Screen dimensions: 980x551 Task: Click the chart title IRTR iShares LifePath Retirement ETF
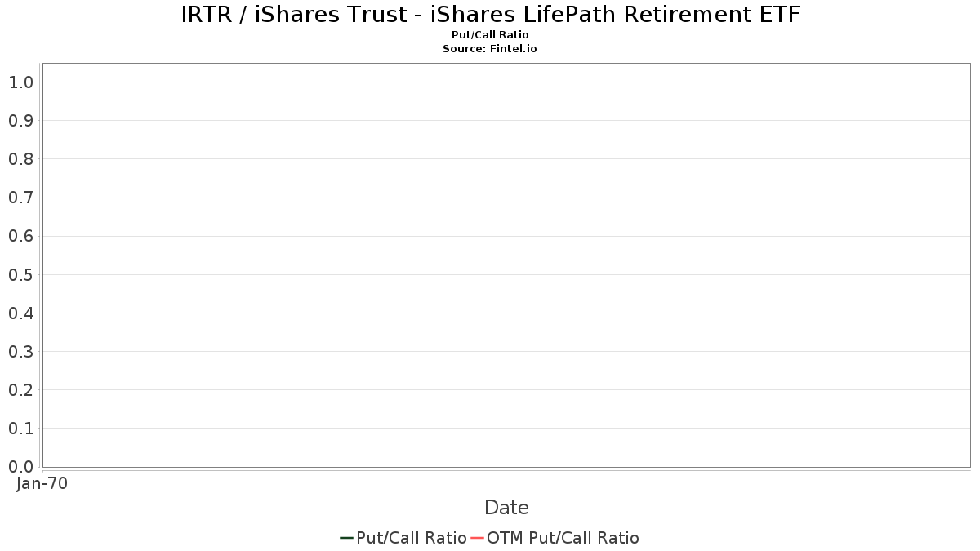coord(490,15)
